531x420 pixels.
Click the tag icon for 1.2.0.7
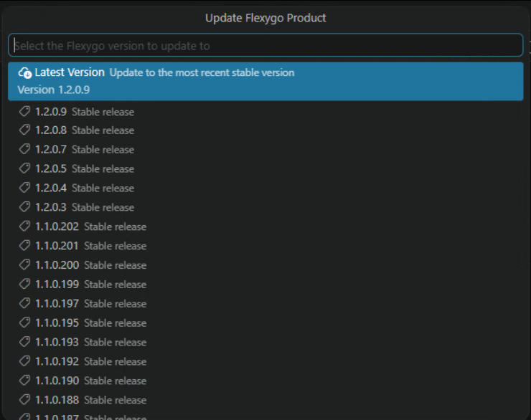[24, 149]
